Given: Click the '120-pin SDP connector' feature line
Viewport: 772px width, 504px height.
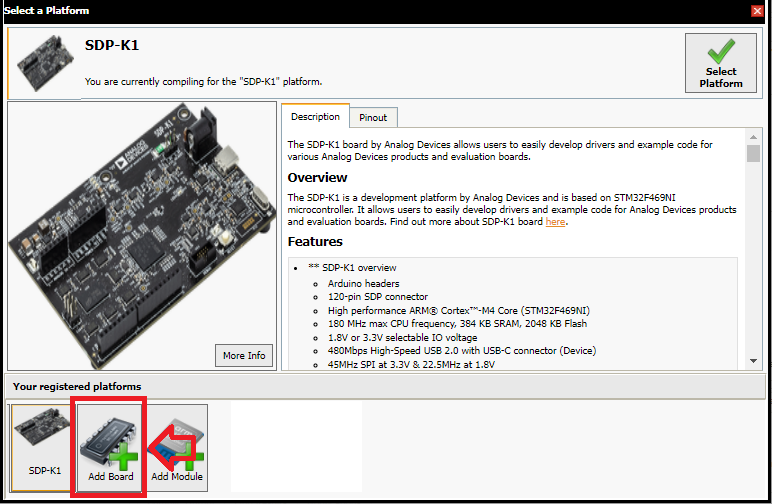Looking at the screenshot, I should [378, 297].
